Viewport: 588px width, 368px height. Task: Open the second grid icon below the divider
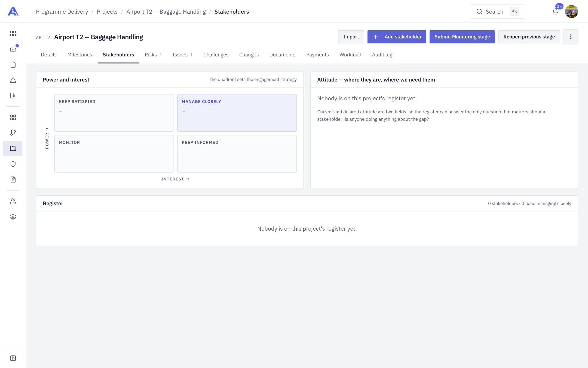tap(13, 117)
